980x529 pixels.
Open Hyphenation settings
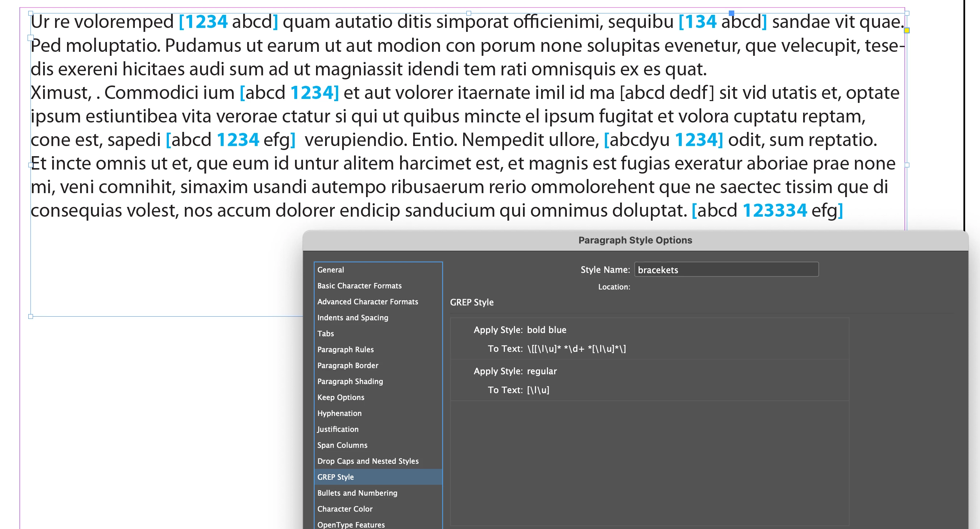[x=339, y=413]
